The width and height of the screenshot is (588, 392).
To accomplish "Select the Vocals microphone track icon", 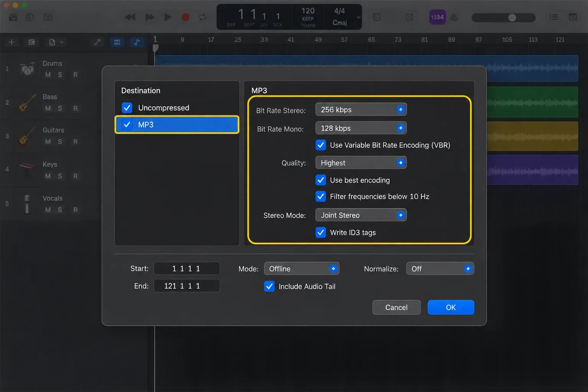I will point(27,204).
